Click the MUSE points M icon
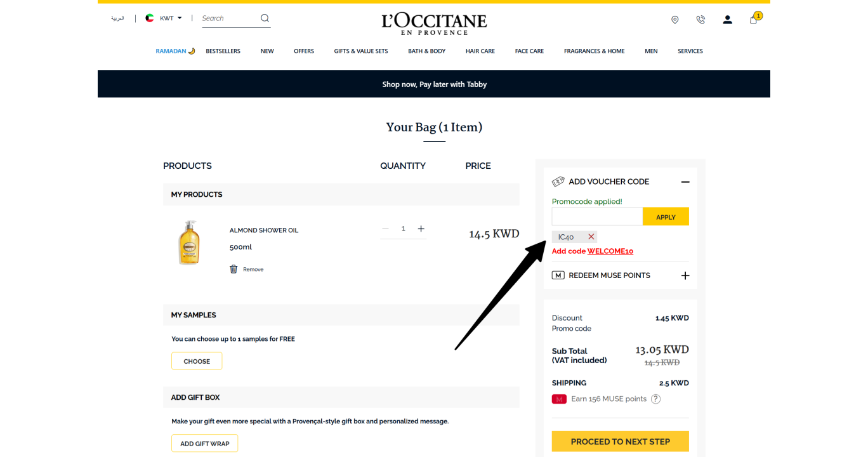Image resolution: width=868 pixels, height=457 pixels. coord(558,275)
